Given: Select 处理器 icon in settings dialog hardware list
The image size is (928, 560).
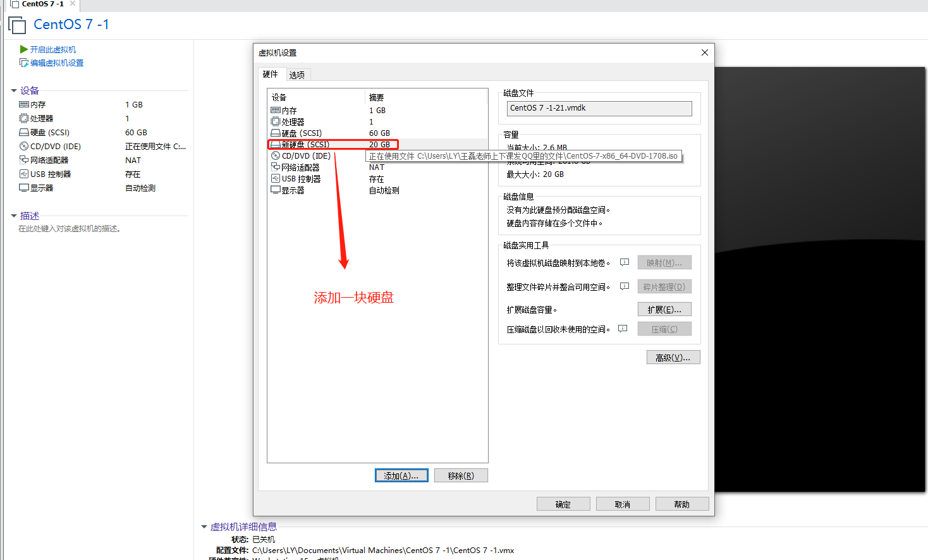Looking at the screenshot, I should pos(276,121).
